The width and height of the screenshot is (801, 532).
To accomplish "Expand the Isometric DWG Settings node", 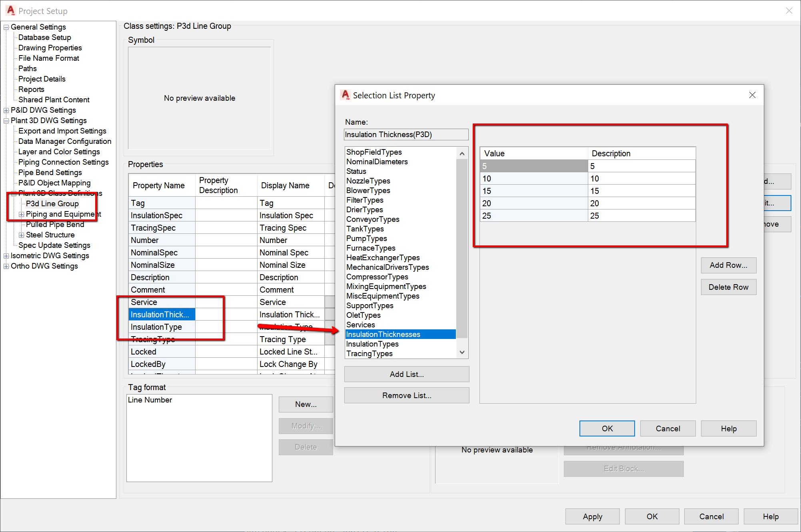I will (6, 256).
